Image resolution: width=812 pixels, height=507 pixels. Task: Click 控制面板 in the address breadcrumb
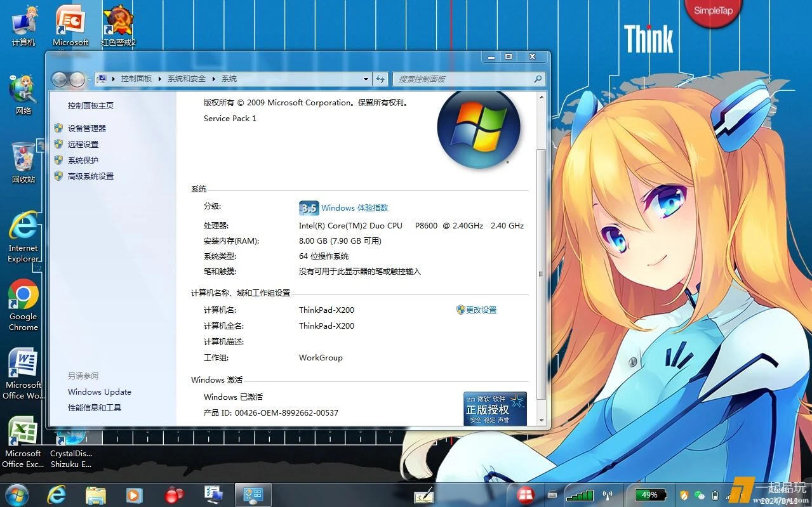pos(136,79)
